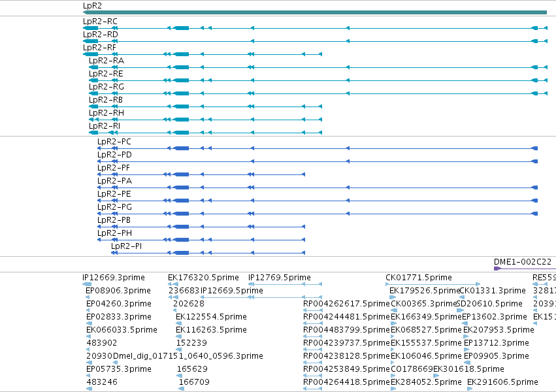Select the EP02833.3prime EST label
556x392 pixels.
tap(119, 318)
